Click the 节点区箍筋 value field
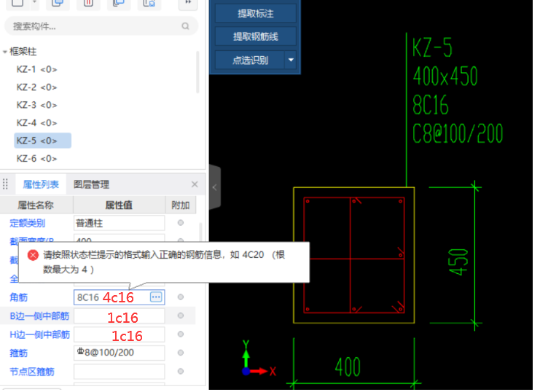The width and height of the screenshot is (540, 392). tap(120, 372)
